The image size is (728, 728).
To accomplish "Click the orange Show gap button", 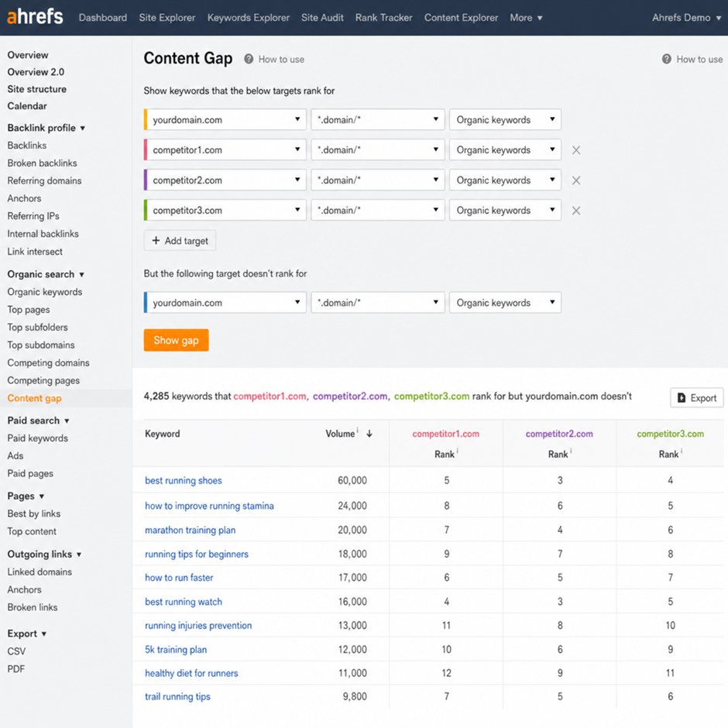I will tap(176, 340).
